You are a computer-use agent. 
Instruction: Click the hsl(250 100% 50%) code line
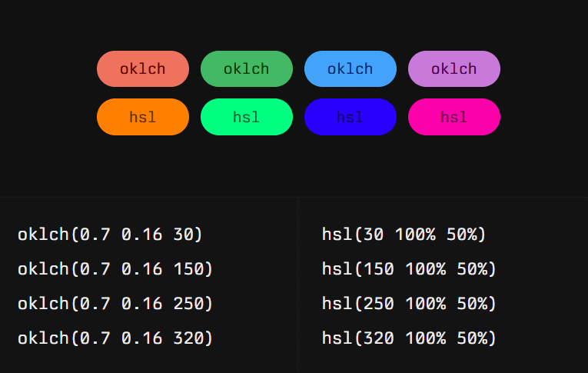pos(409,303)
